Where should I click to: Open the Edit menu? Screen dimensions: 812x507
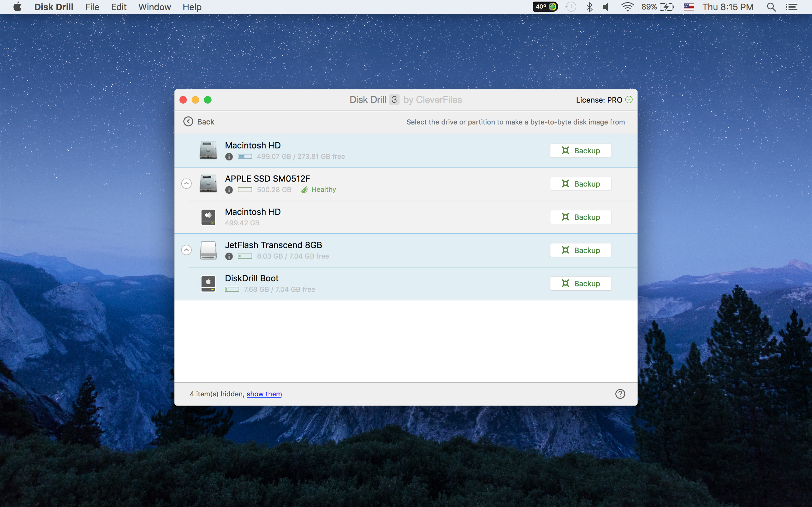(117, 7)
